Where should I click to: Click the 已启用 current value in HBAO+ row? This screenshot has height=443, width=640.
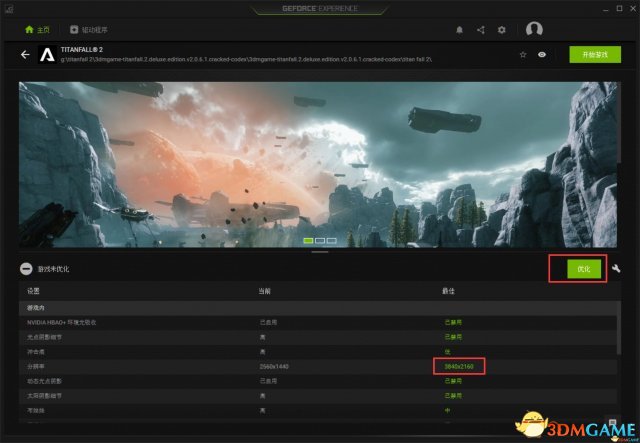coord(269,322)
